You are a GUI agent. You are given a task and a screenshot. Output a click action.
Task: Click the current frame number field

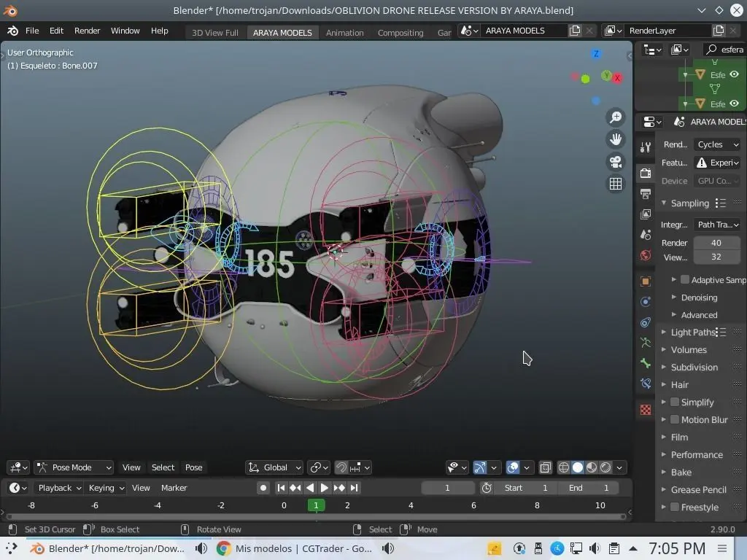(x=447, y=488)
